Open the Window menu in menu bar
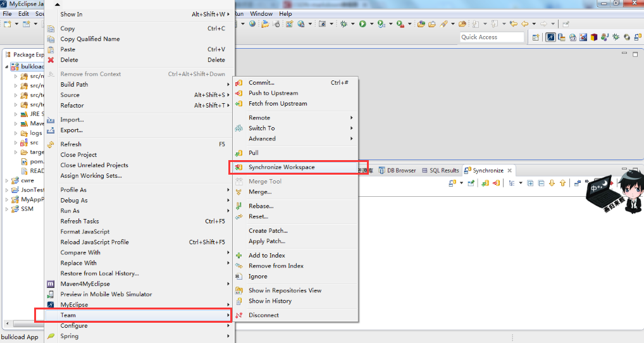 [x=261, y=14]
